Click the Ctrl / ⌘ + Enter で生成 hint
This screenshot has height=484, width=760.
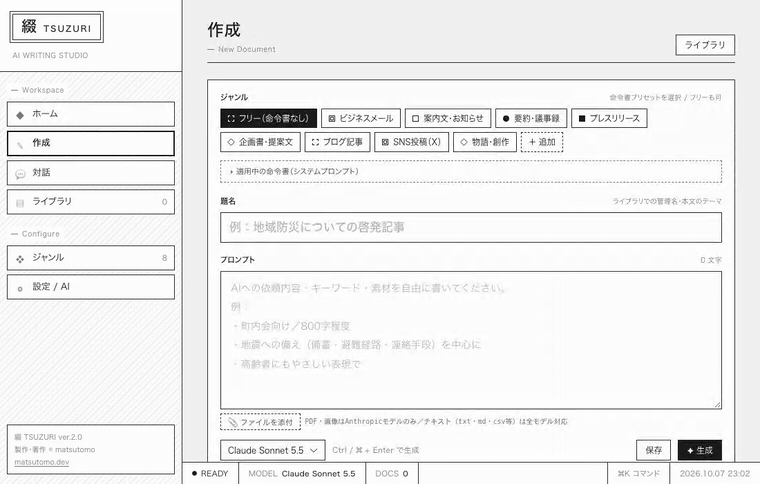point(376,450)
